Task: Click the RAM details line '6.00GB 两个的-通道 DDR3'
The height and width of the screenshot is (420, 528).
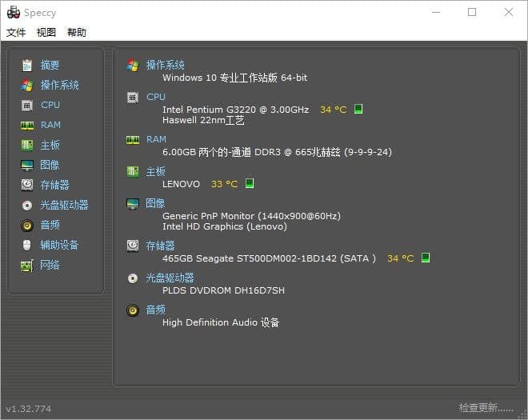Action: point(222,152)
